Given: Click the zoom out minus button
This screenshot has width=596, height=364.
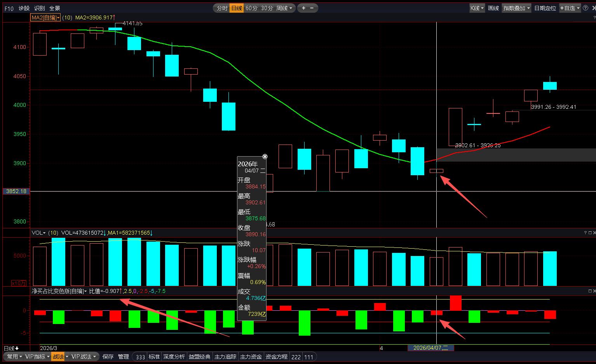Looking at the screenshot, I should pyautogui.click(x=312, y=8).
